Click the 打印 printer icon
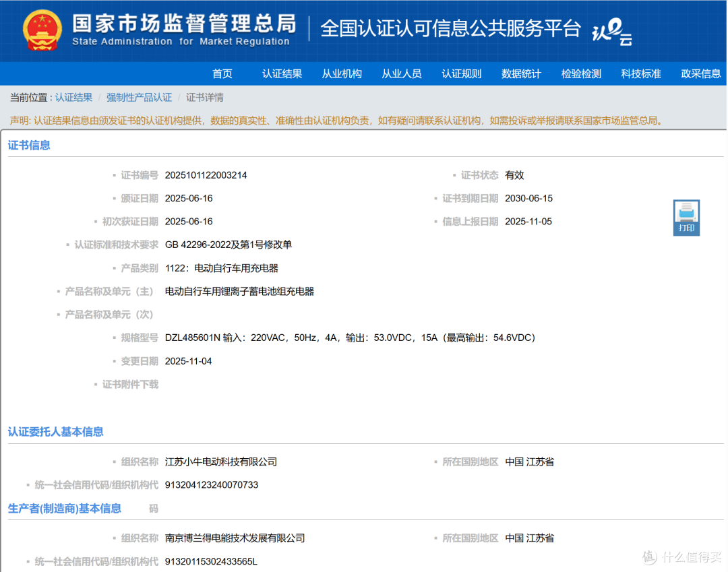Image resolution: width=728 pixels, height=572 pixels. tap(686, 218)
